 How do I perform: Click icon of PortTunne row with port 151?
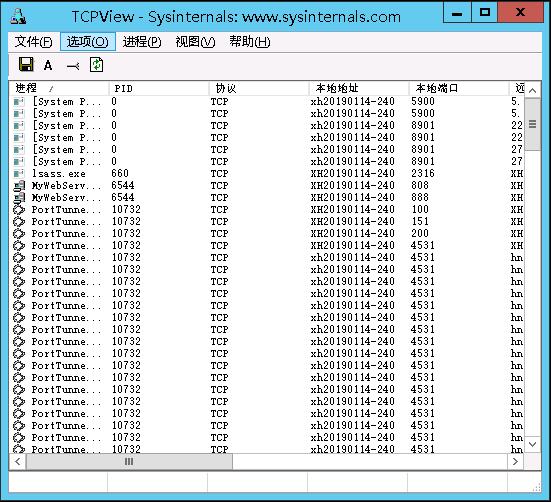pyautogui.click(x=19, y=222)
